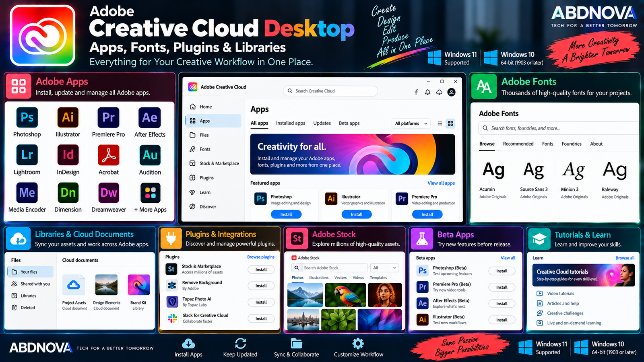The image size is (644, 362).
Task: Click Install Apps icon in bottom bar
Action: click(188, 343)
